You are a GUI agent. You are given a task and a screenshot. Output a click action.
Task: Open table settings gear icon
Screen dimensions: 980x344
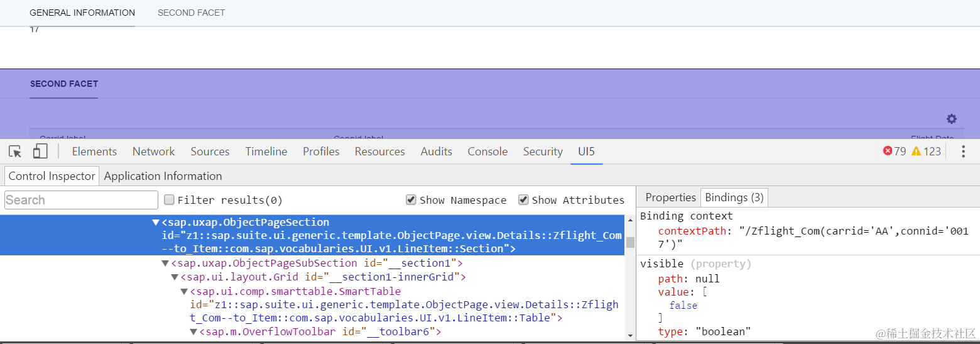pyautogui.click(x=952, y=119)
